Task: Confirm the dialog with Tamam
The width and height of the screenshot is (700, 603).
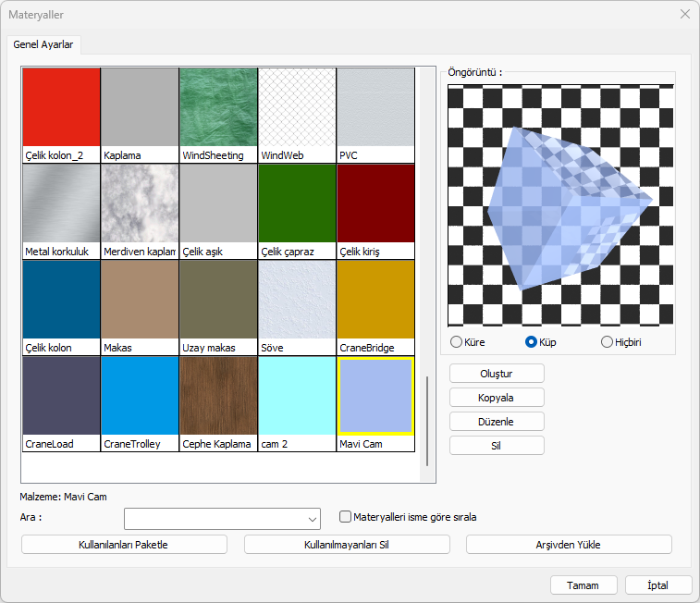Action: tap(583, 585)
